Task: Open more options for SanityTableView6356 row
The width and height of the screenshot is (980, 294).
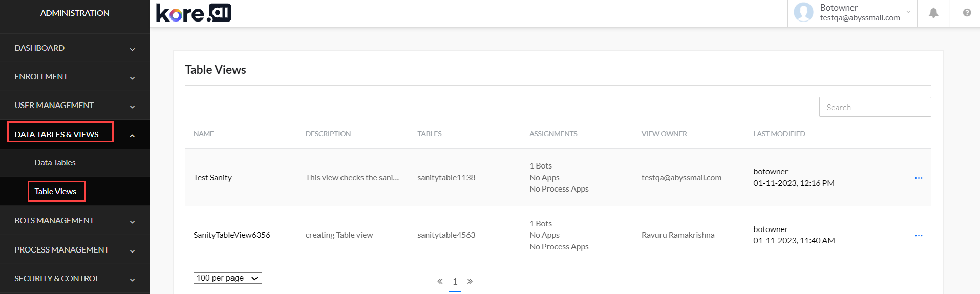Action: 919,236
